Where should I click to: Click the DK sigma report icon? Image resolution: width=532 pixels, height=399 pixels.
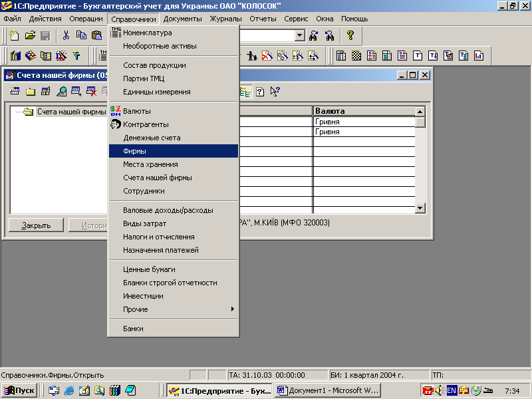[372, 56]
